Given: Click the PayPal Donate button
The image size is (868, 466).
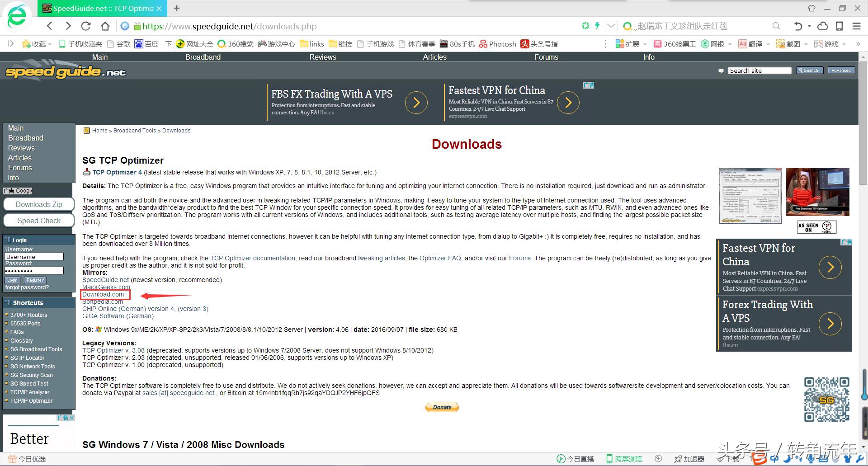Looking at the screenshot, I should pos(442,407).
